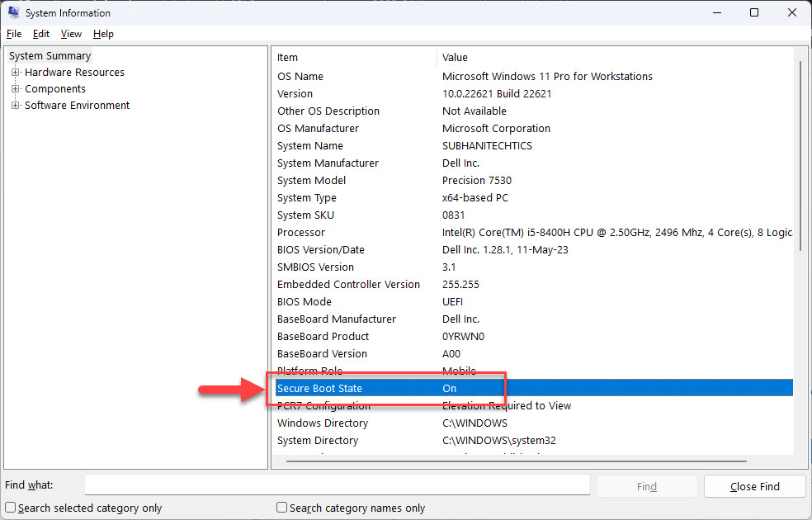
Task: Click the value 10.0.22621 Build 22621
Action: coord(497,94)
